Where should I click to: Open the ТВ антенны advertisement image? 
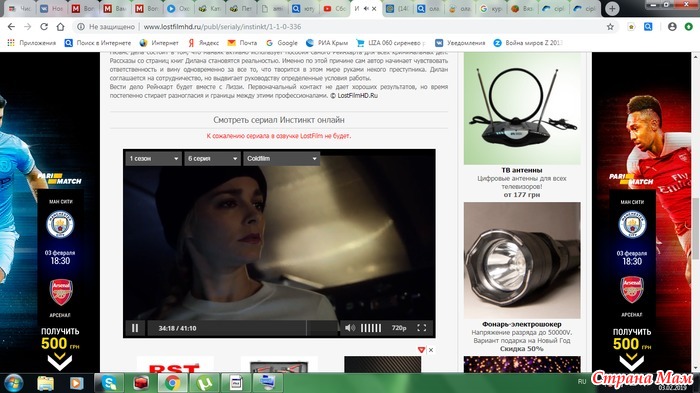[x=522, y=109]
